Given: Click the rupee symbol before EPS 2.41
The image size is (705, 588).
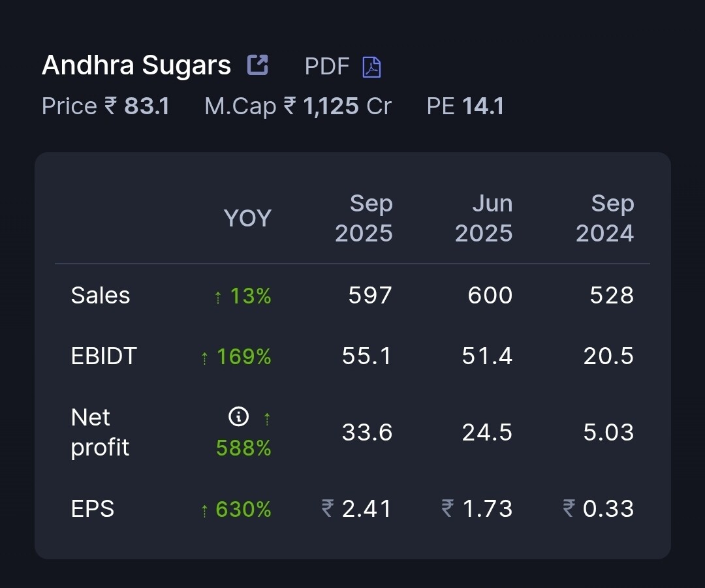Looking at the screenshot, I should 328,508.
